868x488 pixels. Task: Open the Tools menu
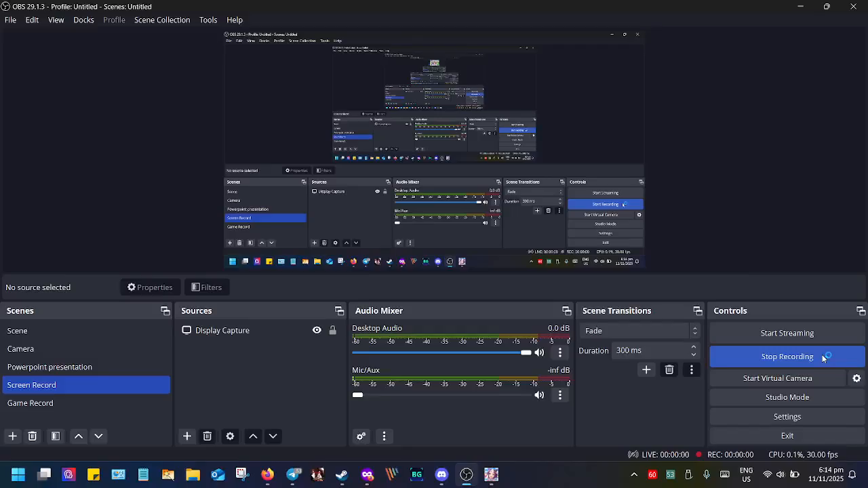pyautogui.click(x=208, y=20)
